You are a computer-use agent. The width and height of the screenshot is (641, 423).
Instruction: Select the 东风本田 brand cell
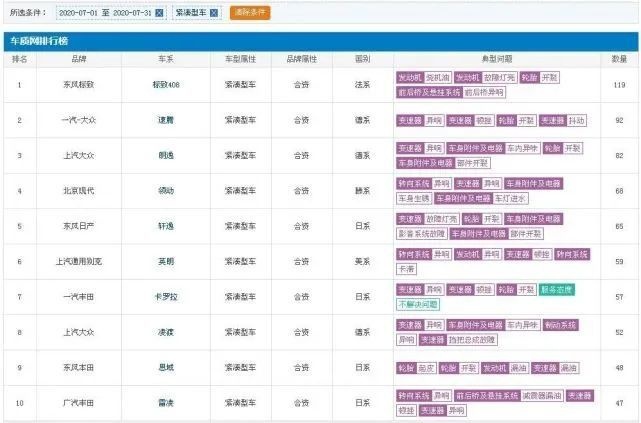click(78, 367)
